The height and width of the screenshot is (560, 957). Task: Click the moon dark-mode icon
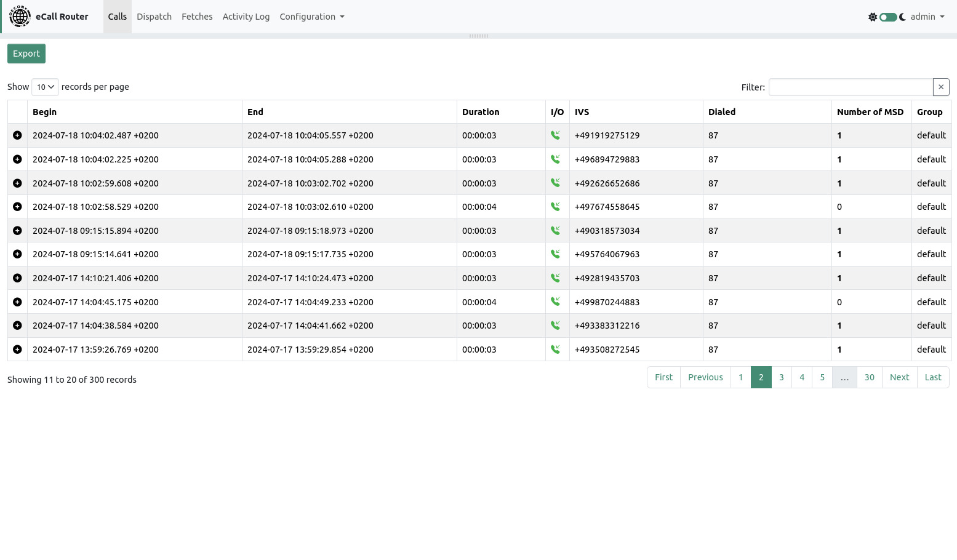point(902,17)
